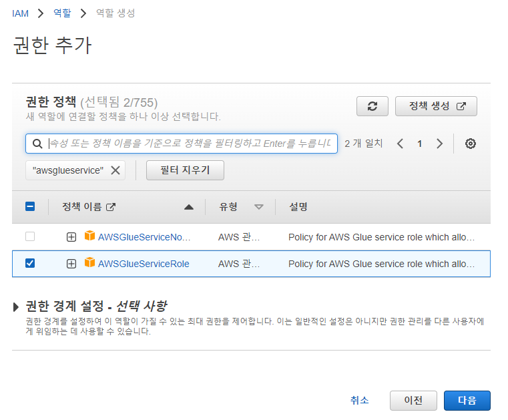Screen dimensions: 508x420
Task: Expand details of AWSGlueServiceRole policy
Action: click(x=71, y=264)
